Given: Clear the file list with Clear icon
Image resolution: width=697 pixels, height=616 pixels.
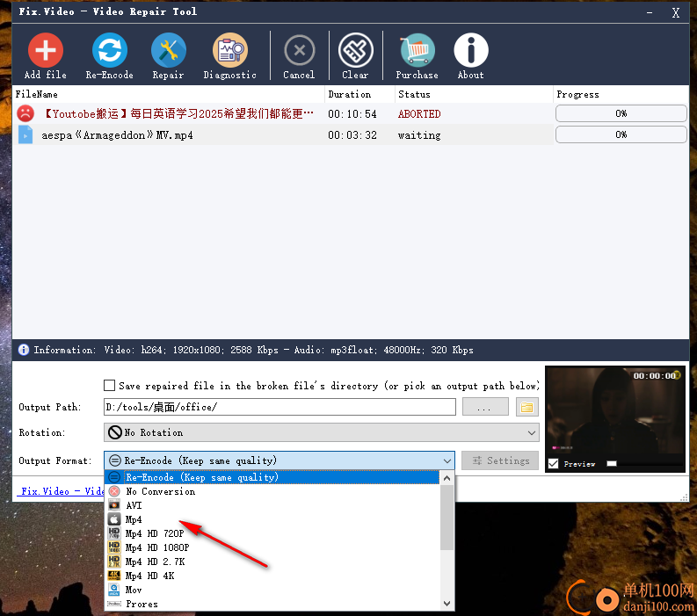Looking at the screenshot, I should click(355, 50).
